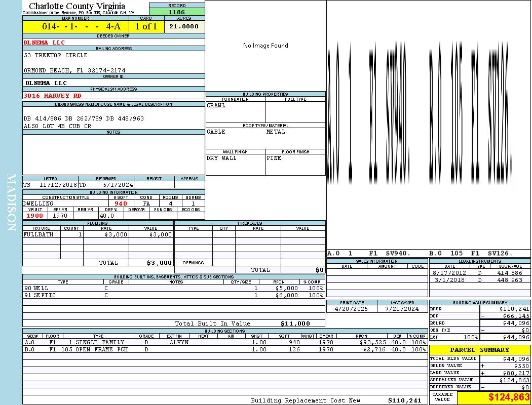This screenshot has height=405, width=532.
Task: Select the effective year 1970 in building information
Action: [x=60, y=216]
